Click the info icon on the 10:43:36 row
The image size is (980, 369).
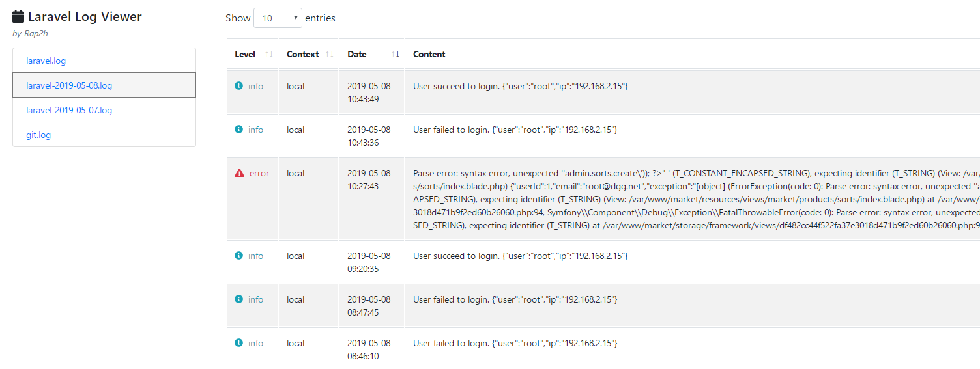(x=238, y=130)
